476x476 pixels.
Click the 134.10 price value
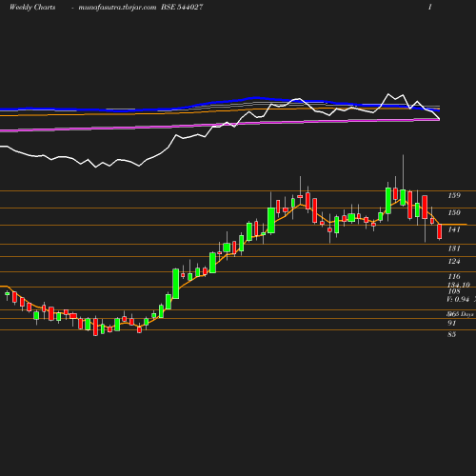tap(459, 285)
